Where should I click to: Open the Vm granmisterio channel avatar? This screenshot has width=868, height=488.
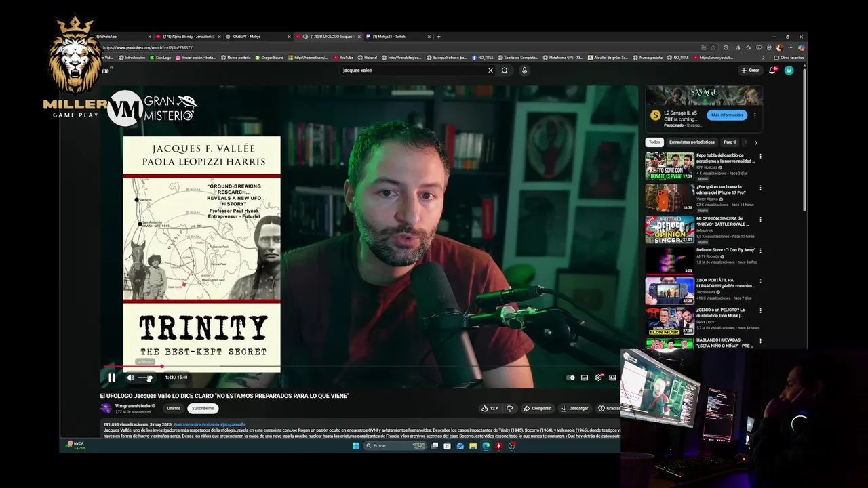click(x=106, y=408)
